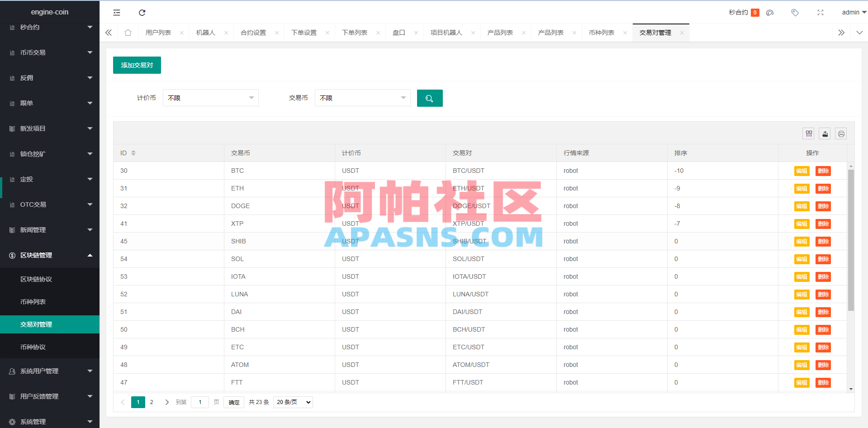
Task: Click the tag icon in the header
Action: coord(795,12)
